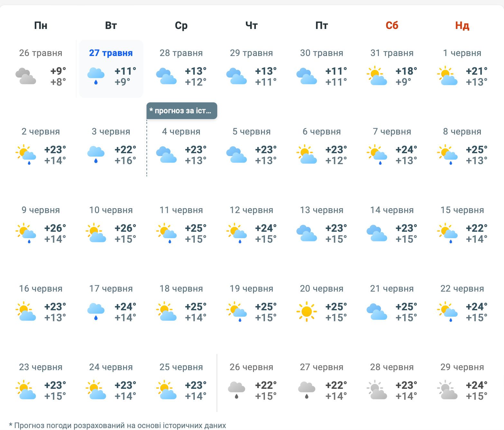Viewport: 504px width, 430px height.
Task: Click the rain cloud icon for 27 травня
Action: [96, 76]
